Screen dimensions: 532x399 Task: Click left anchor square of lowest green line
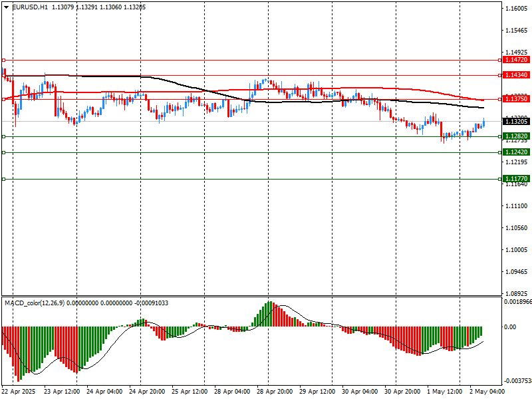tap(3, 179)
